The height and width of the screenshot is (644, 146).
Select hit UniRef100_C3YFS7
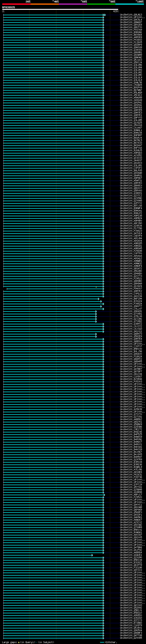pyautogui.click(x=131, y=347)
